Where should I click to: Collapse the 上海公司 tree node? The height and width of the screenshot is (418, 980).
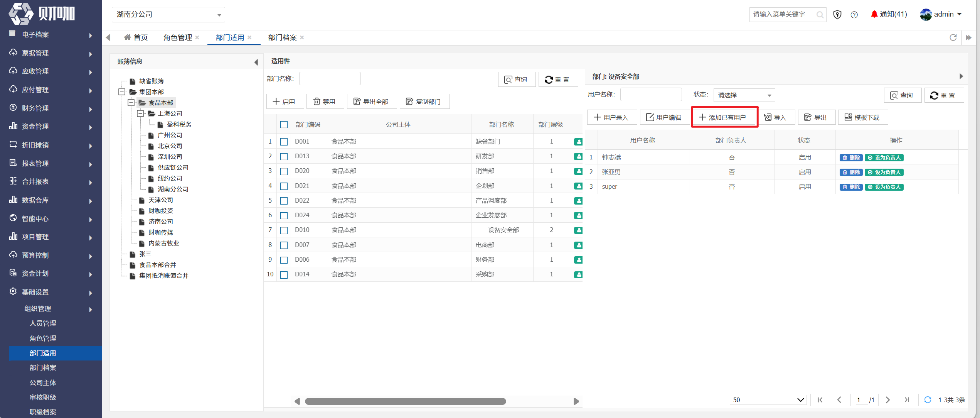pyautogui.click(x=141, y=113)
